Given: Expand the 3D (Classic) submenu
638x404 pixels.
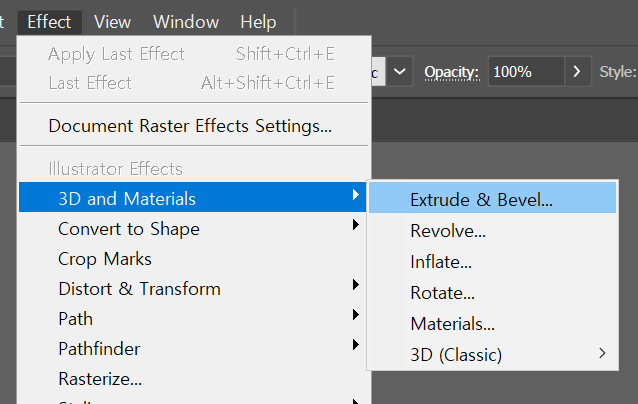Looking at the screenshot, I should coord(492,354).
